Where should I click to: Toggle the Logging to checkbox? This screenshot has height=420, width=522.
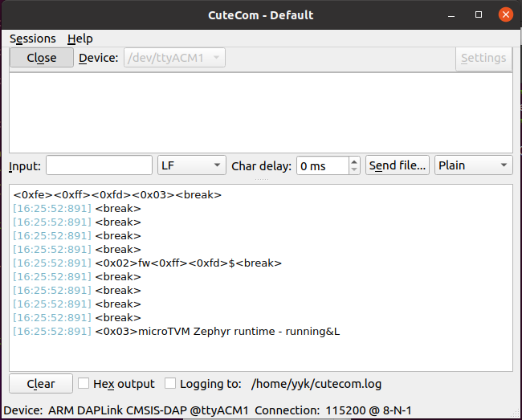click(170, 384)
